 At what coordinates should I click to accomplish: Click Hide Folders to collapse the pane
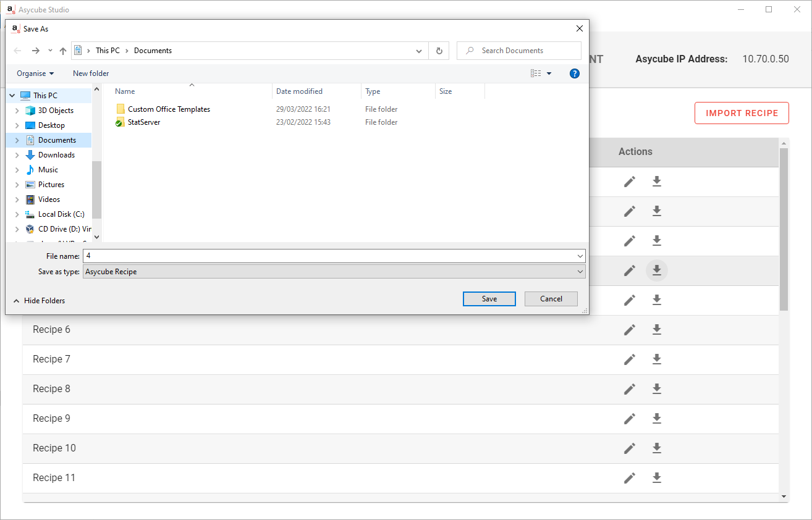[x=39, y=301]
